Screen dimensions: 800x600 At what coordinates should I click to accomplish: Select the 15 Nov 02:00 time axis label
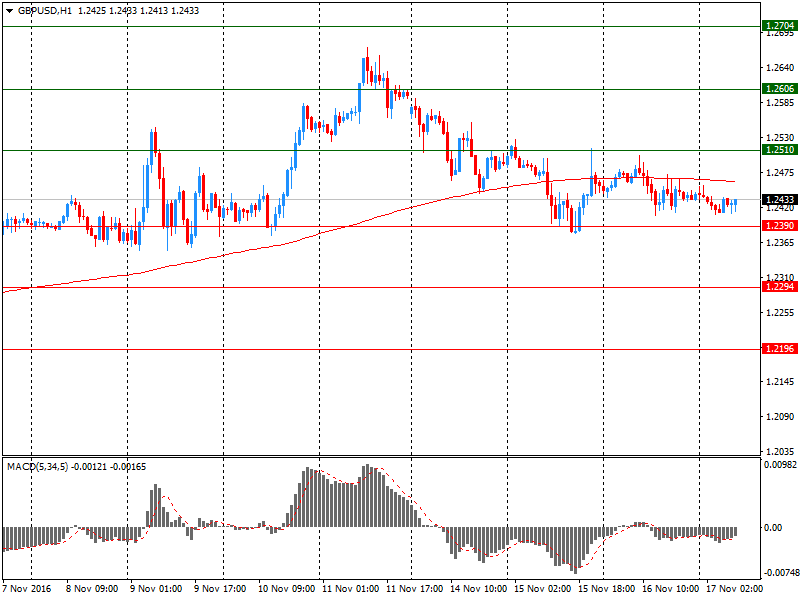(x=543, y=589)
